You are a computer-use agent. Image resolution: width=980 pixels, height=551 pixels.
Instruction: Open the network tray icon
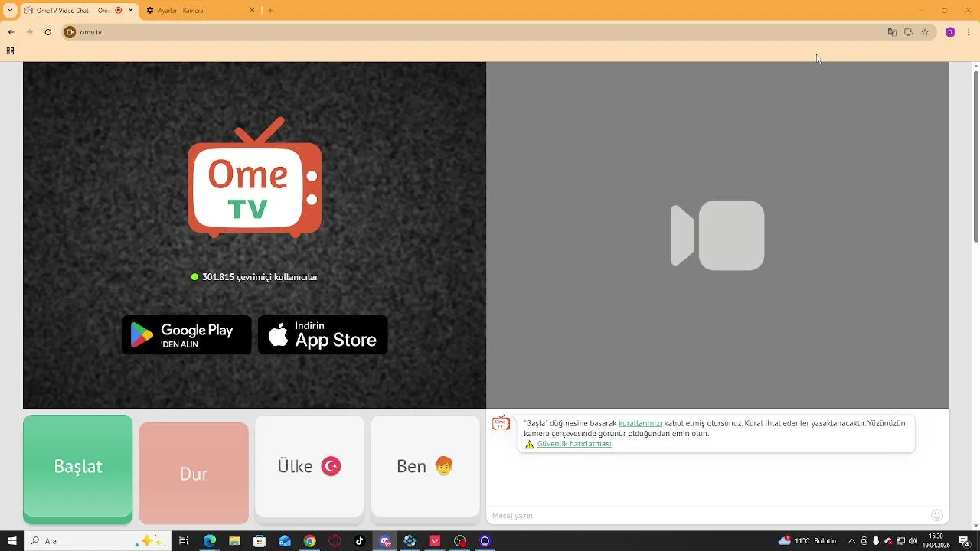pos(900,541)
